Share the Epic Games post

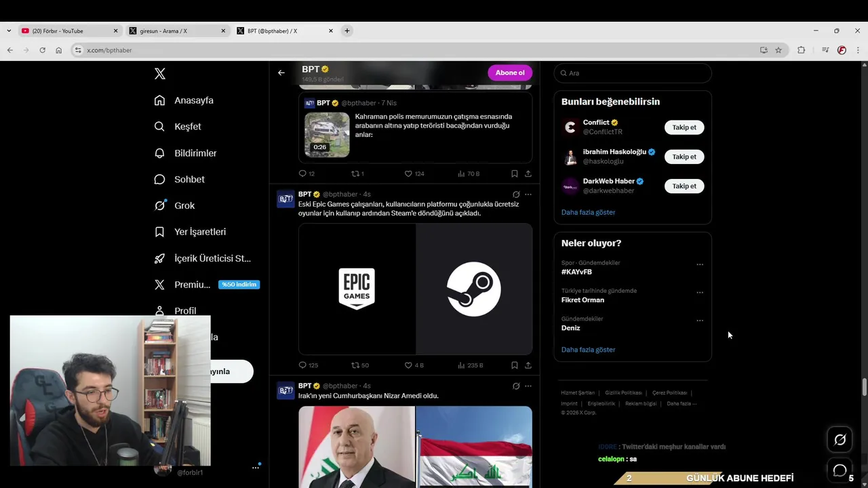[x=528, y=365]
